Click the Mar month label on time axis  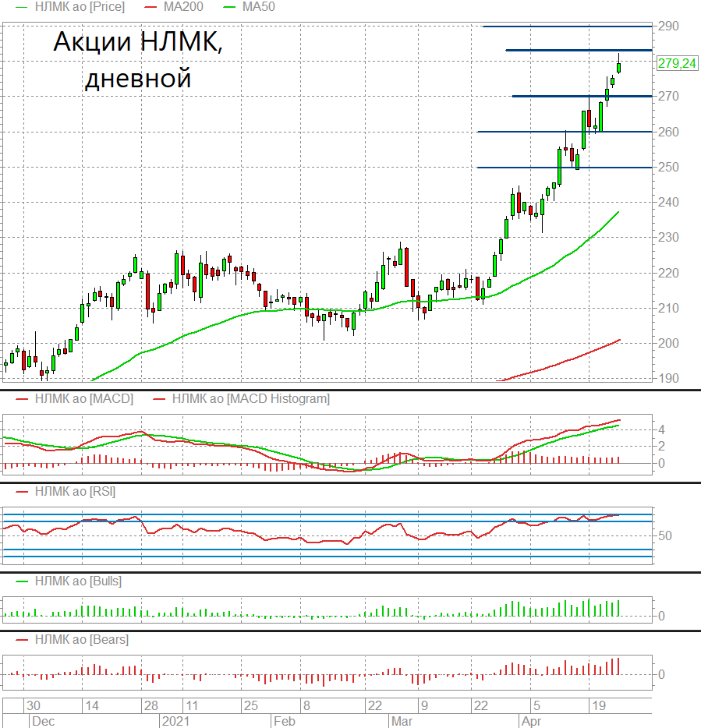[402, 721]
